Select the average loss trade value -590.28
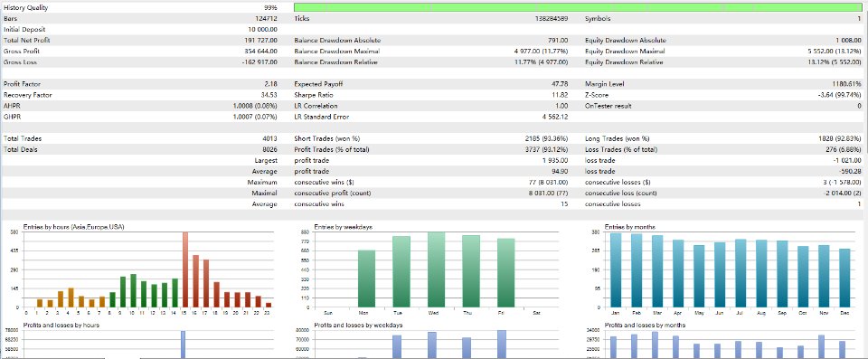 (x=850, y=171)
